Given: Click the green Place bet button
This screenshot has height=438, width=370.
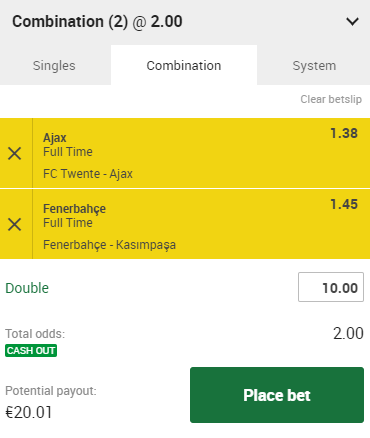Looking at the screenshot, I should coord(277,395).
